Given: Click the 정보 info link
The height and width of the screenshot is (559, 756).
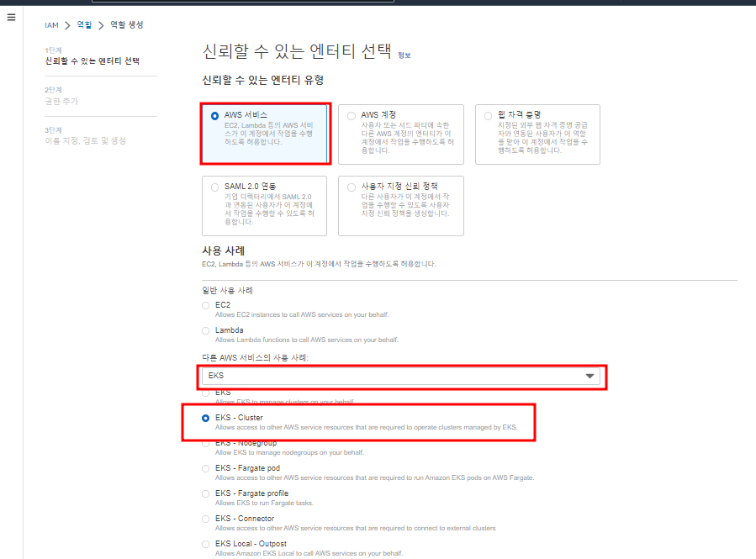Looking at the screenshot, I should coord(404,55).
